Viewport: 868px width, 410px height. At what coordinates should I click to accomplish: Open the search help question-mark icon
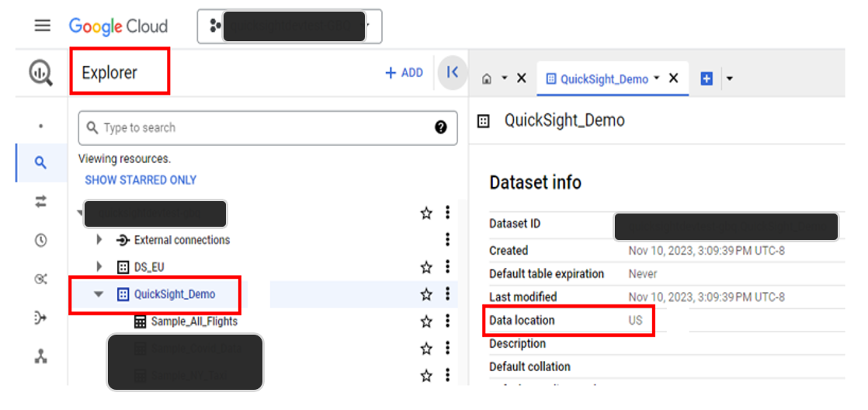click(441, 128)
